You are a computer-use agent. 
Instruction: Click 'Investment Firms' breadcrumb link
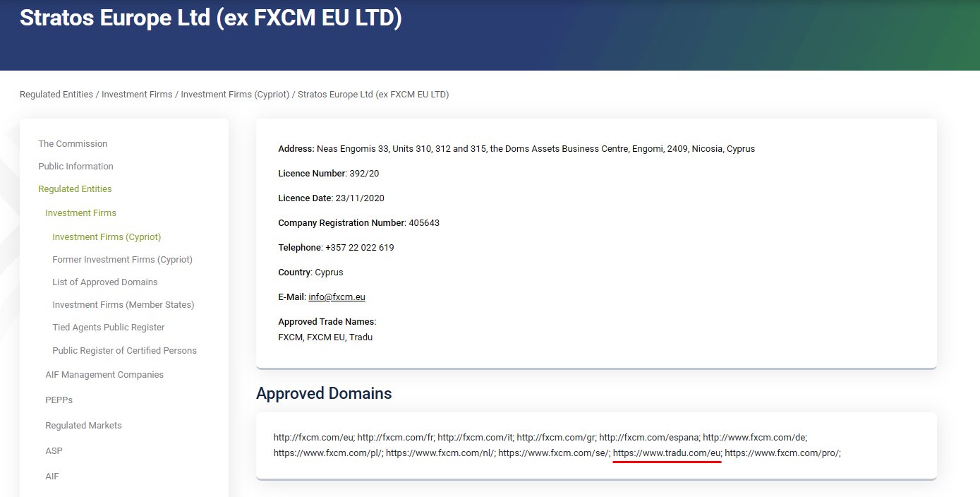(137, 95)
